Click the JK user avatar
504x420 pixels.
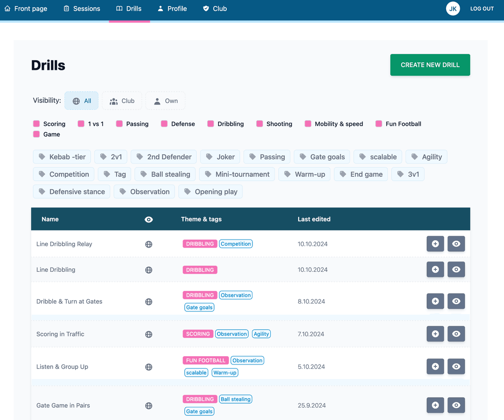pyautogui.click(x=453, y=9)
